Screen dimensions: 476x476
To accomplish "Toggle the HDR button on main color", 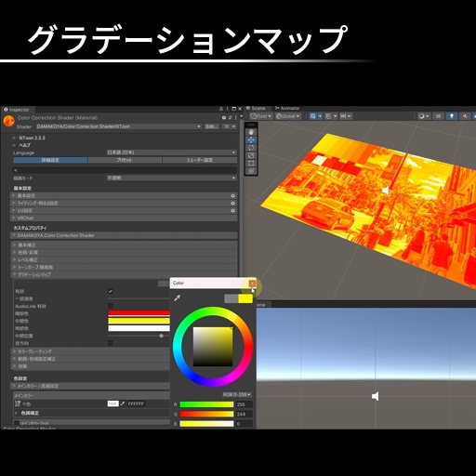I will (x=113, y=403).
